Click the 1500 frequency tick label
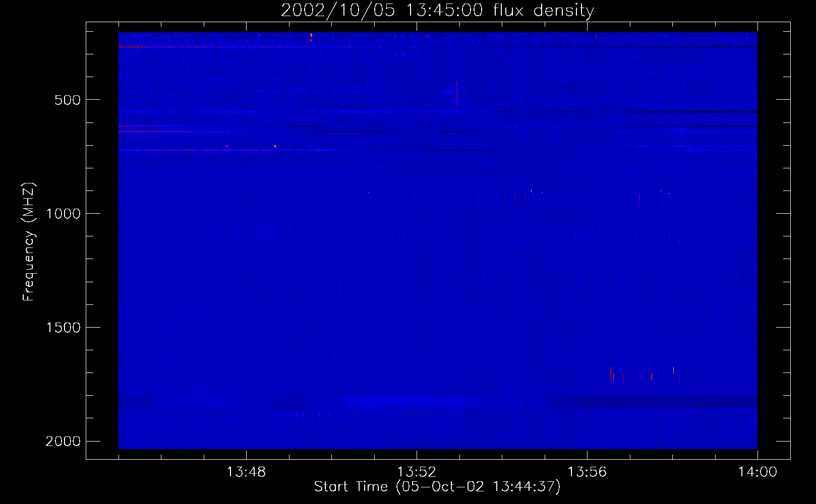This screenshot has height=504, width=816. [63, 328]
